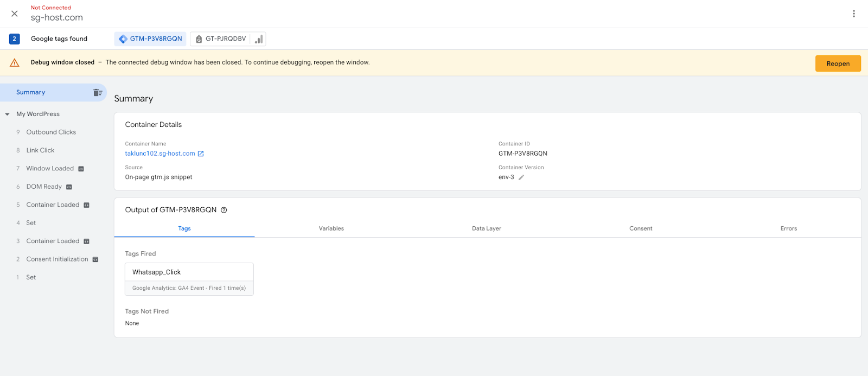Switch to the Errors tab

(x=789, y=228)
